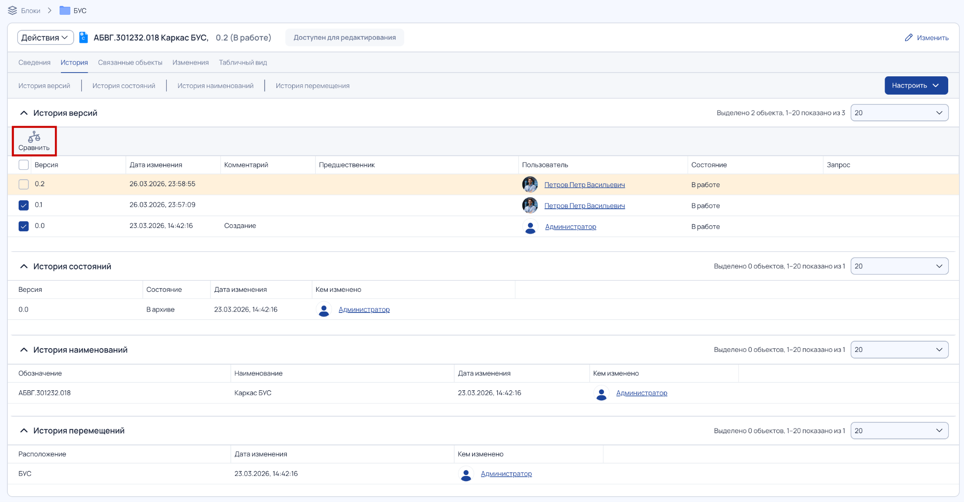Image resolution: width=964 pixels, height=502 pixels.
Task: Jump to История версий sub-tab
Action: tap(44, 86)
